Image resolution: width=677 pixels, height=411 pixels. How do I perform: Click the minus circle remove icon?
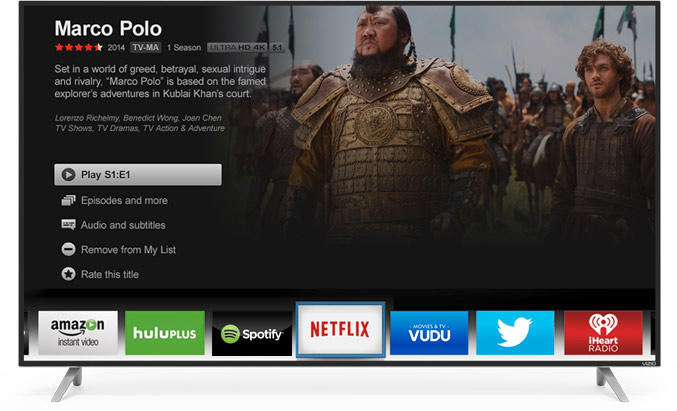click(x=68, y=250)
